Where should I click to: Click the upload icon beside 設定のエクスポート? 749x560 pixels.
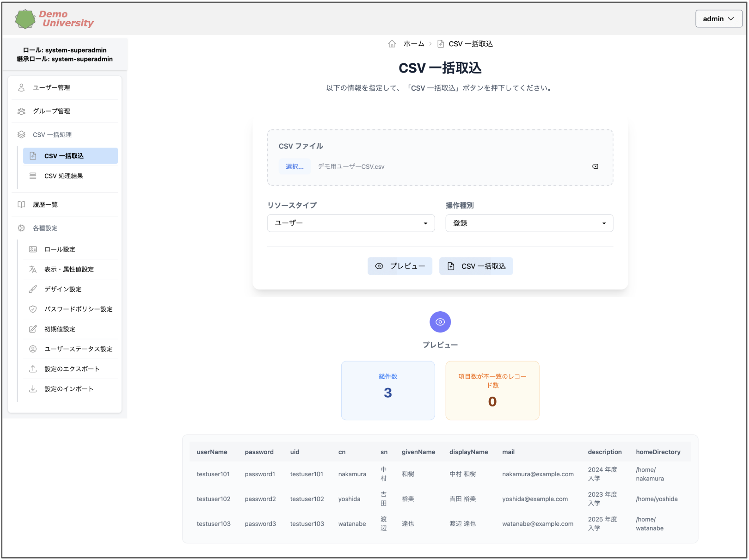pos(33,369)
